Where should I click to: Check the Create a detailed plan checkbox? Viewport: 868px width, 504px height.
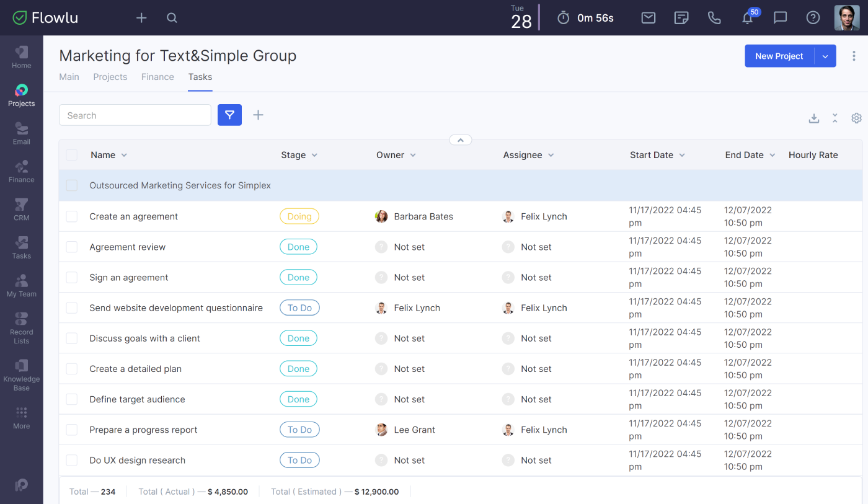click(72, 368)
